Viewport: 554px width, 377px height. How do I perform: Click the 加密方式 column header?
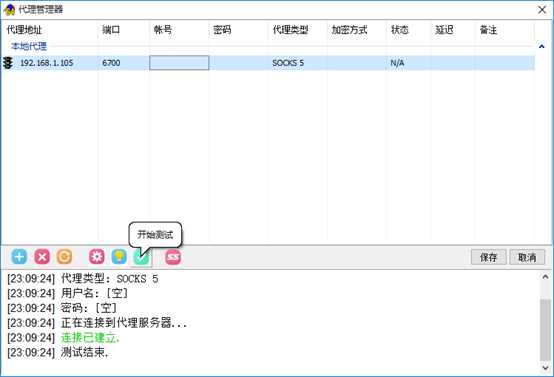coord(357,30)
